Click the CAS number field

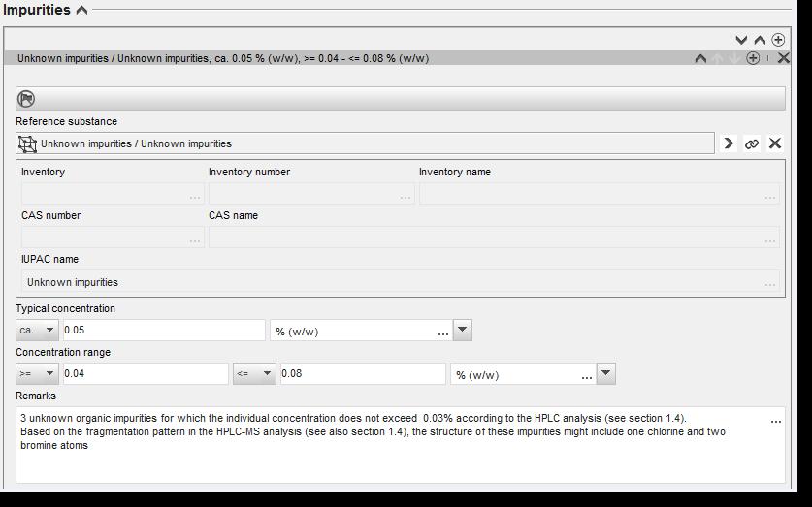[113, 237]
